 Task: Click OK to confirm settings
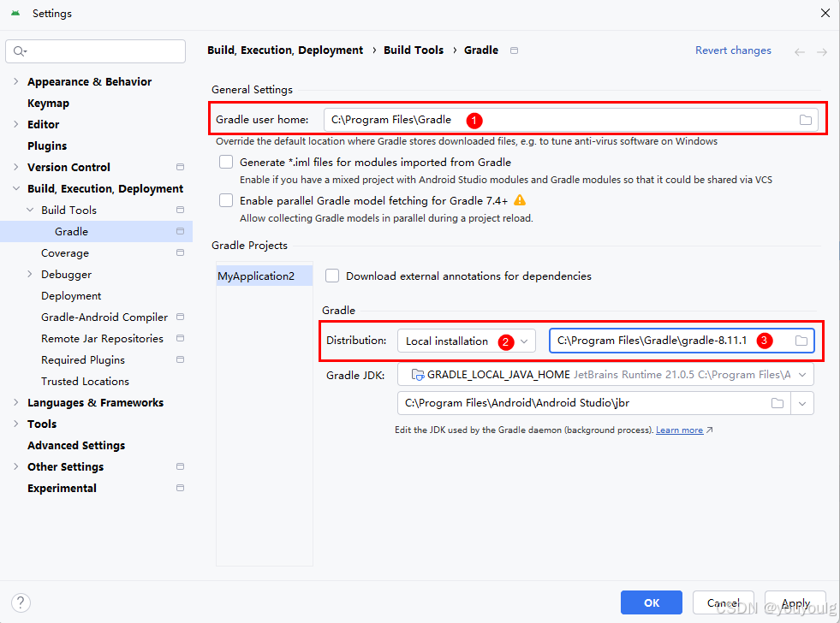click(652, 602)
